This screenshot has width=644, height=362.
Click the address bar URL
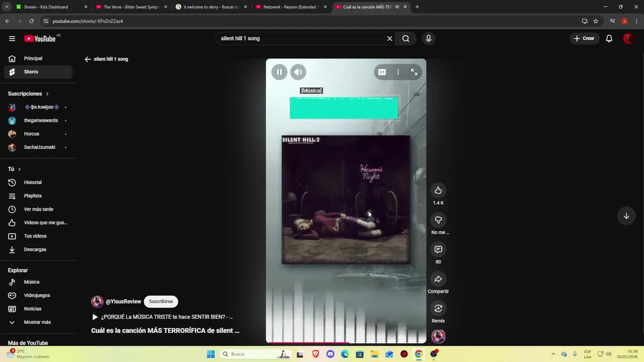pos(88,21)
